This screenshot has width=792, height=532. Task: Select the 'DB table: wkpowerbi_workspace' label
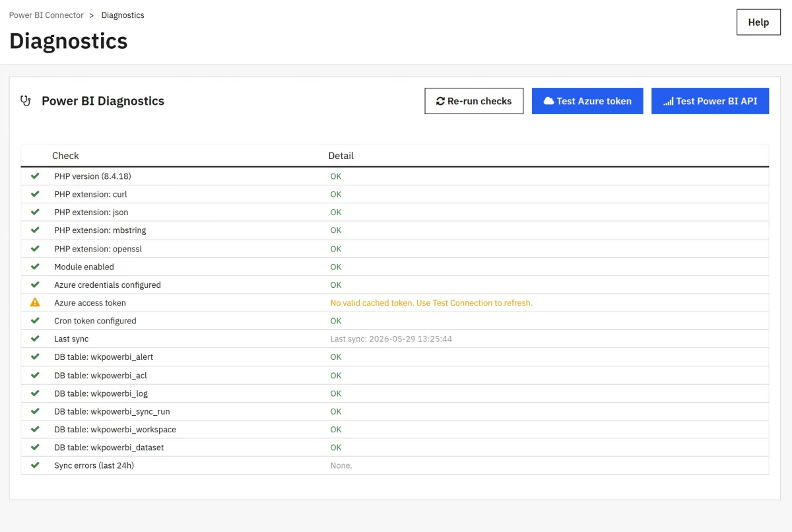(115, 429)
